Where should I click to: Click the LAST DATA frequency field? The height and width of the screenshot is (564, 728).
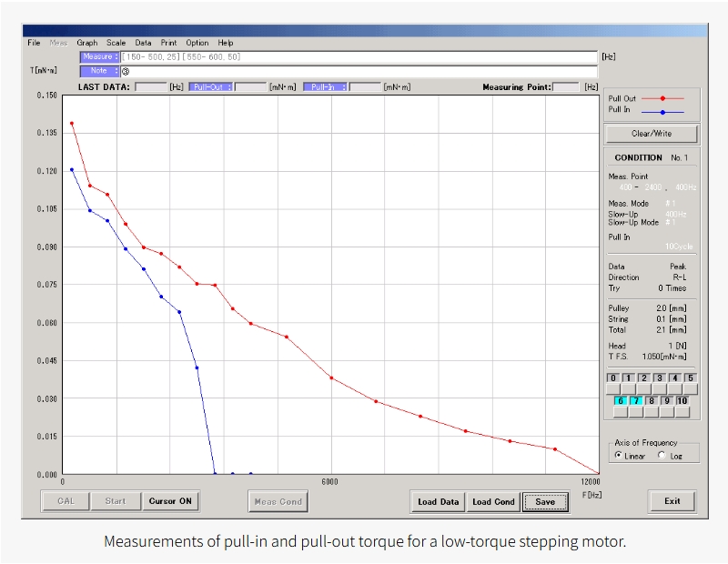coord(151,86)
